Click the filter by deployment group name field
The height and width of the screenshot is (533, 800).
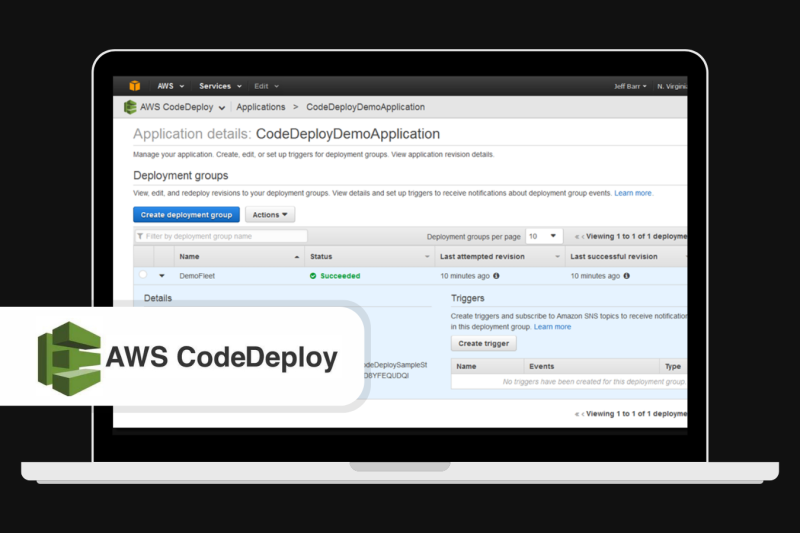click(221, 236)
